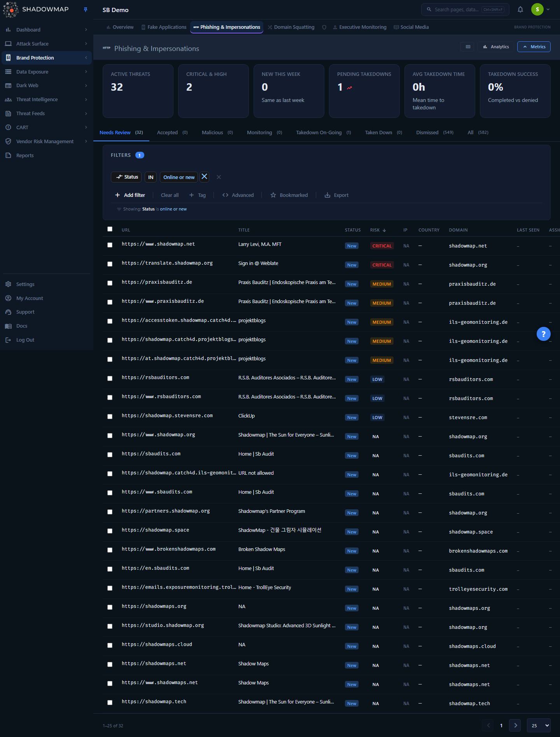Image resolution: width=560 pixels, height=737 pixels.
Task: Click the Reports sidebar icon
Action: click(x=8, y=155)
